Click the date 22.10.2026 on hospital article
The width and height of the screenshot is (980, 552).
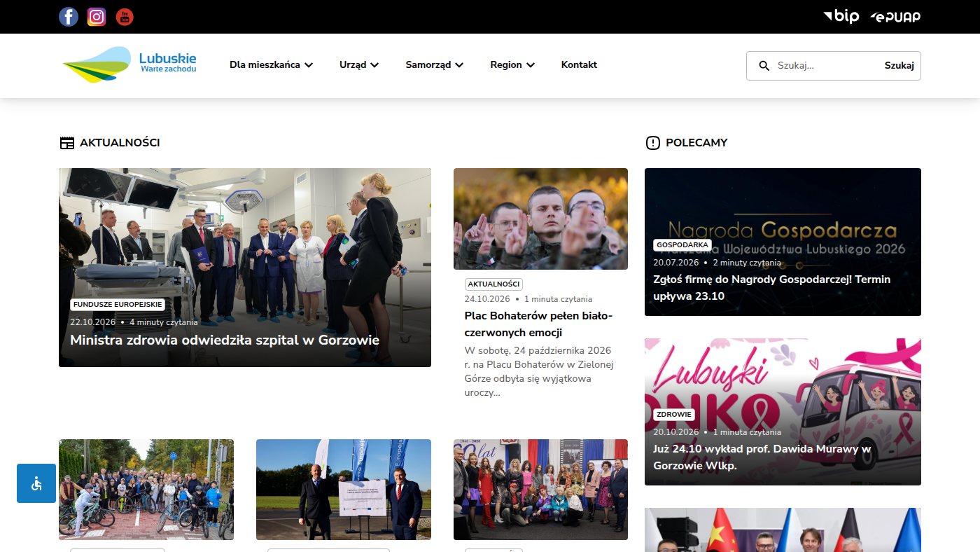coord(93,322)
